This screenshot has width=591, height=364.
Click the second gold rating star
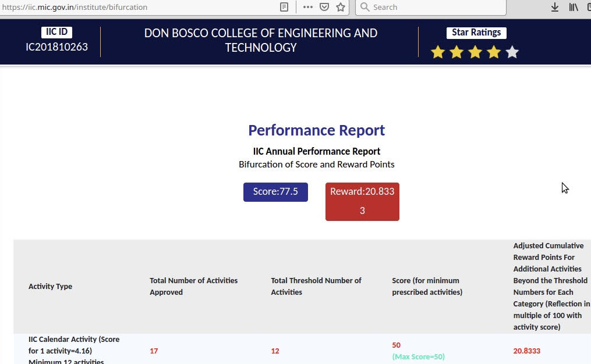point(456,52)
